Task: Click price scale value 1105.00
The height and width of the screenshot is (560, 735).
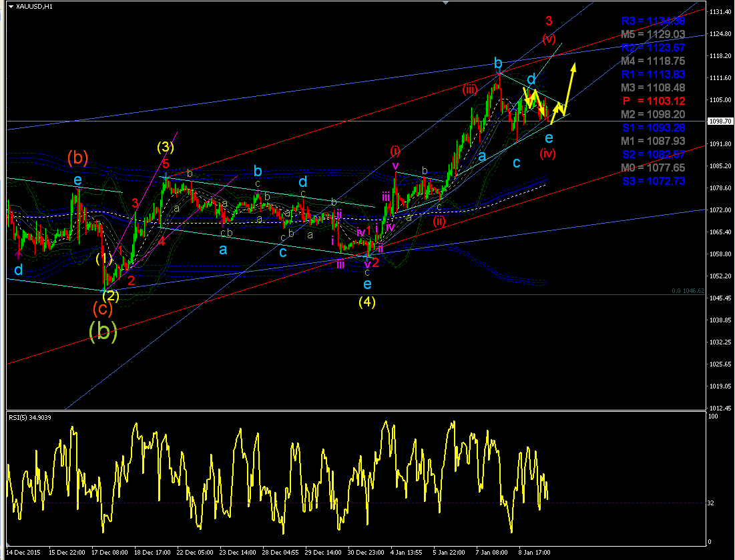Action: coord(720,100)
